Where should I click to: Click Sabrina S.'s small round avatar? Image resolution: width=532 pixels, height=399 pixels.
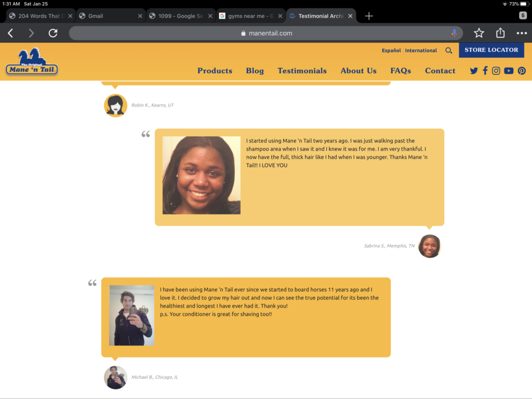click(x=429, y=246)
